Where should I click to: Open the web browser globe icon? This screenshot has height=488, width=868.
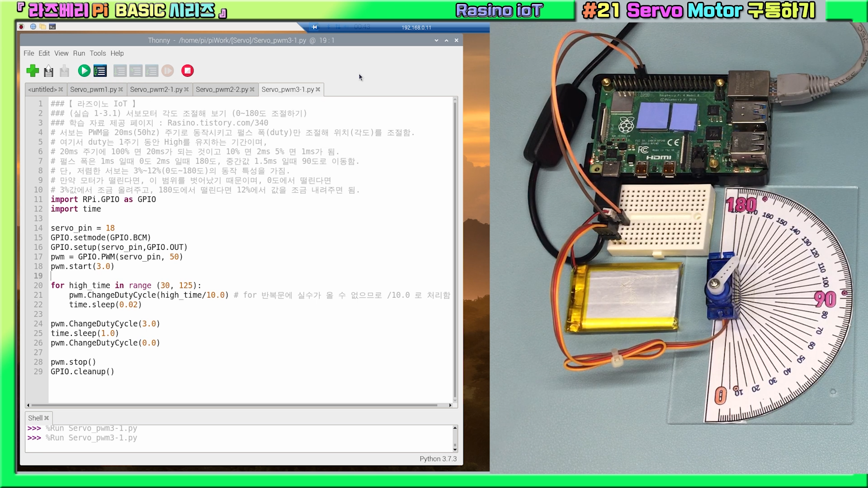pyautogui.click(x=33, y=27)
